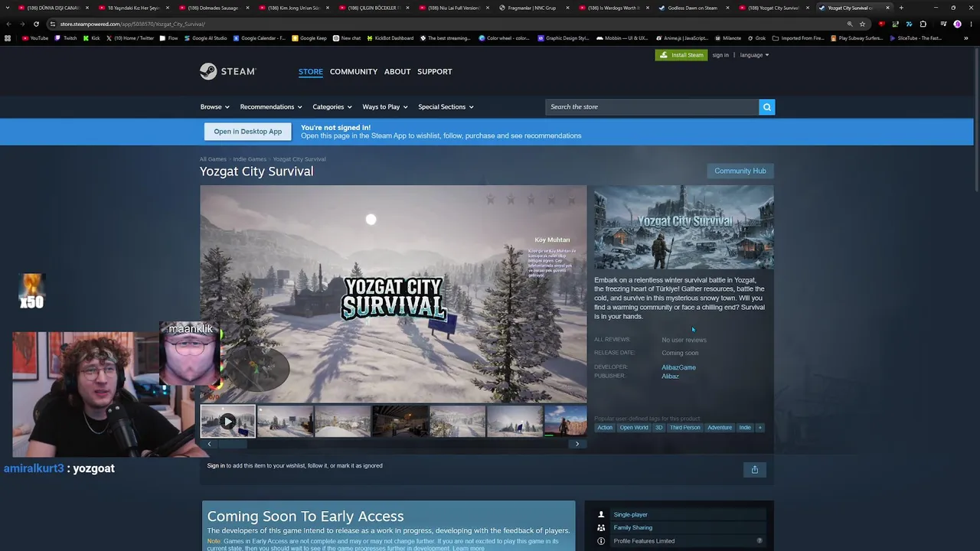Open the Google Keep bookmark
Screen dimensions: 980x551
point(309,38)
